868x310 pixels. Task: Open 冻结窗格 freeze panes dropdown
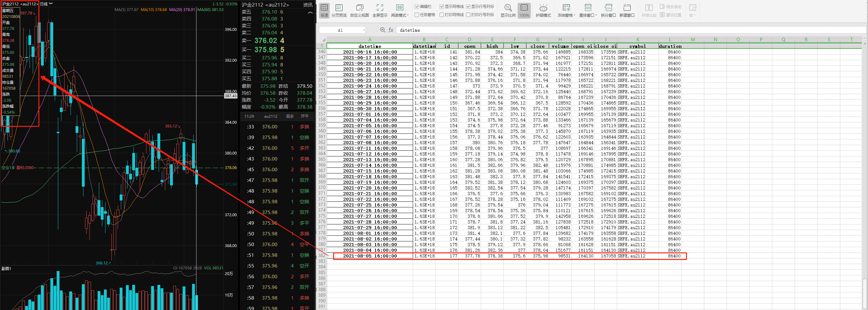pyautogui.click(x=567, y=10)
